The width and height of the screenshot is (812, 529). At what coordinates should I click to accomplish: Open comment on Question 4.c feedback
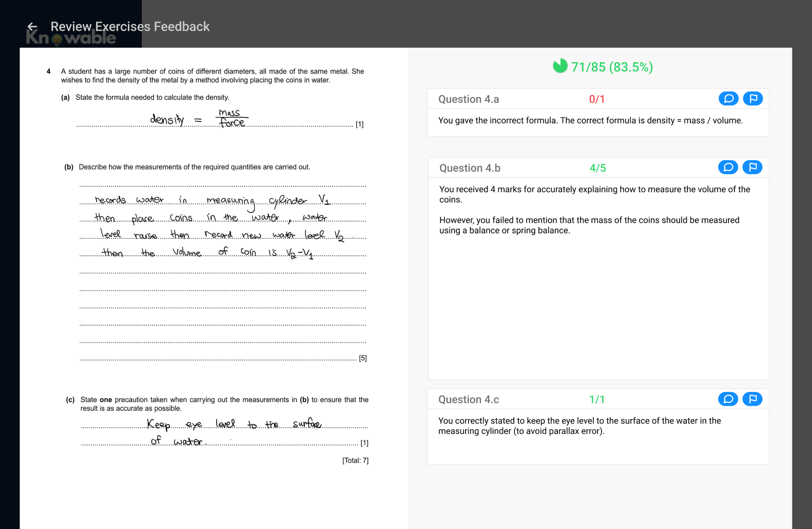coord(728,399)
